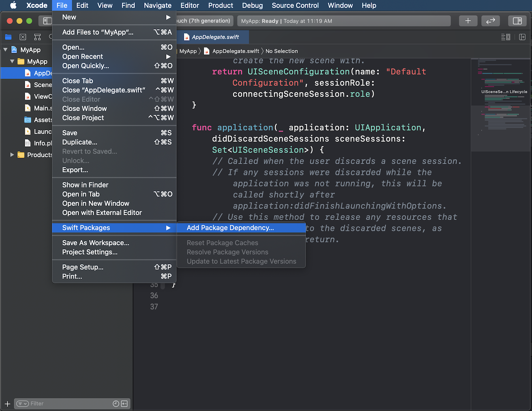Click the MyApp project blueprint icon
The width and height of the screenshot is (532, 411).
tap(14, 50)
